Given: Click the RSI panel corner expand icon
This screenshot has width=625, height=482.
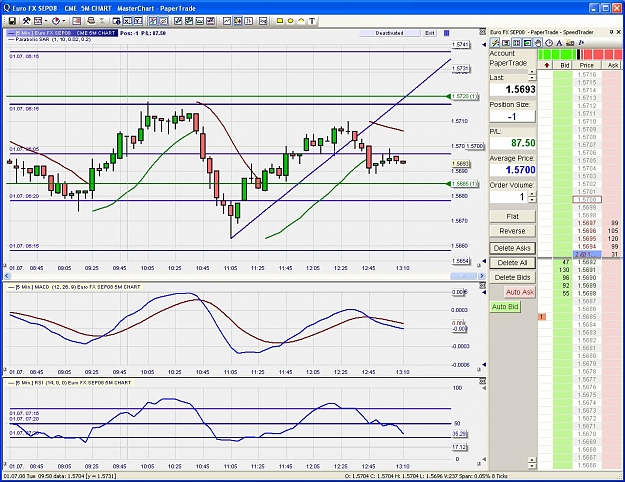Looking at the screenshot, I should click(483, 382).
